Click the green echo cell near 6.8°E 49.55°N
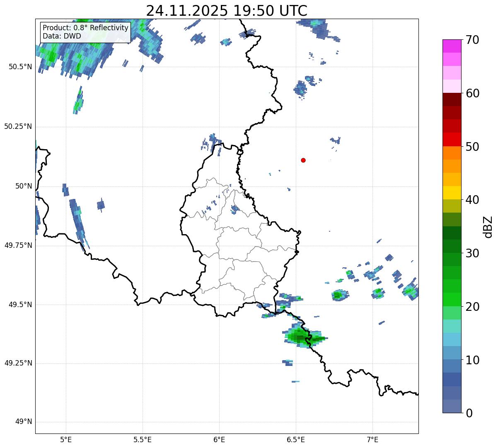Screen dimensions: 498x448 (339, 295)
